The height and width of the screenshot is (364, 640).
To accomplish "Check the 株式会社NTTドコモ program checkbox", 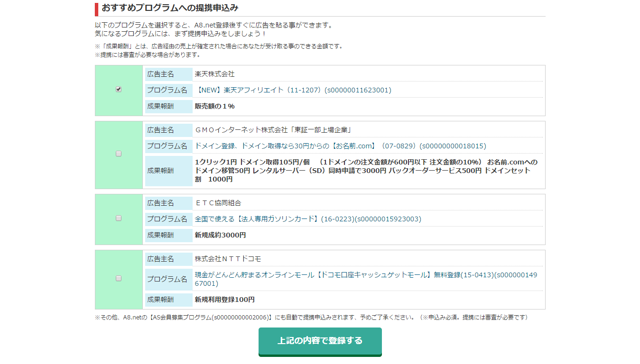I will coord(119,278).
